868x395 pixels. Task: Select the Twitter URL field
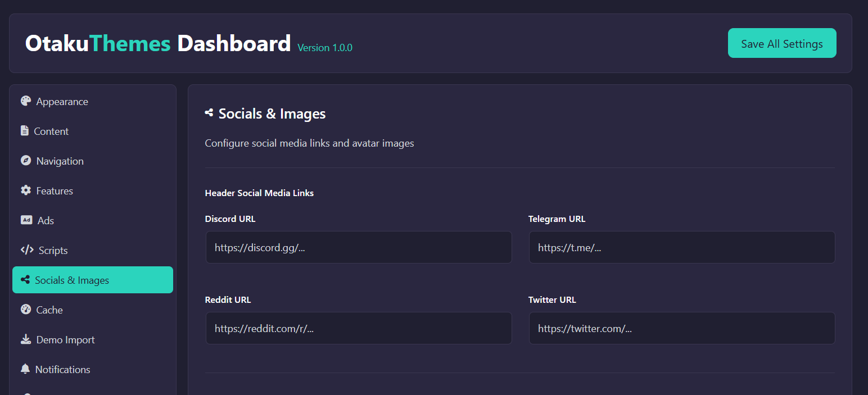click(681, 328)
